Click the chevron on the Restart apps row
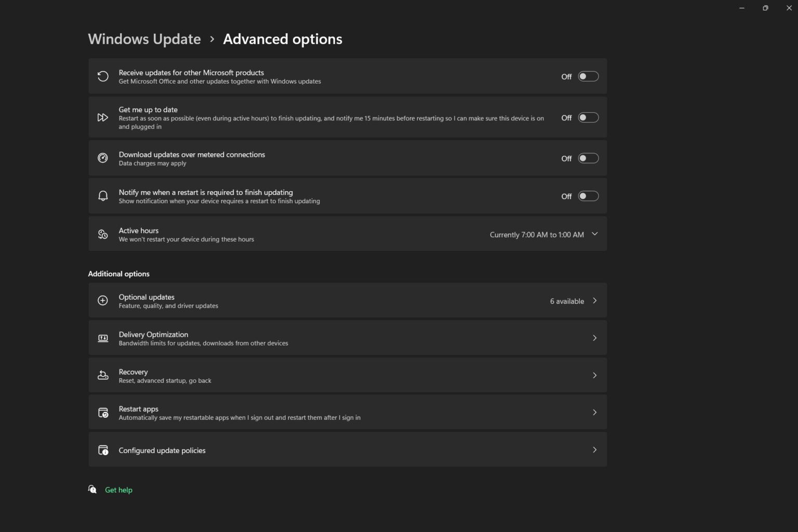 595,413
